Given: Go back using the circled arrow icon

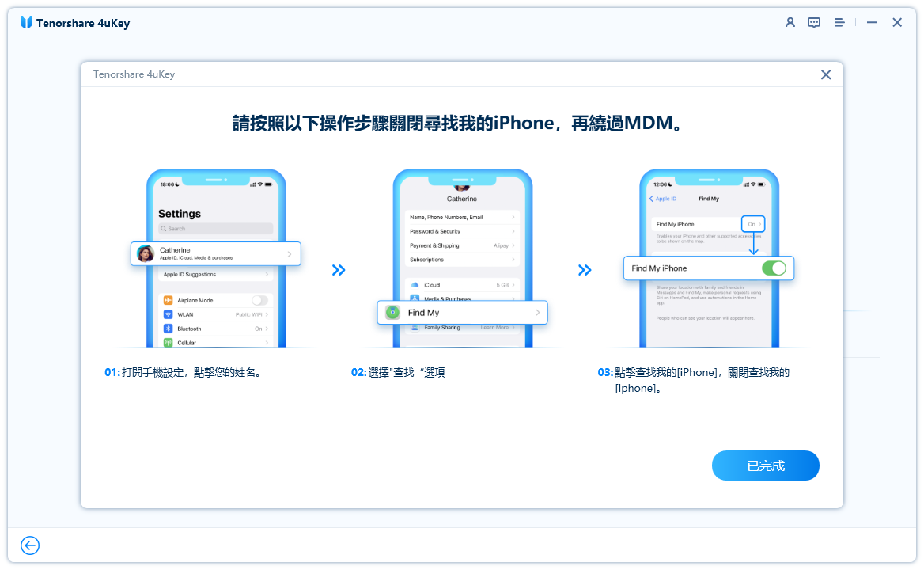Looking at the screenshot, I should (30, 545).
